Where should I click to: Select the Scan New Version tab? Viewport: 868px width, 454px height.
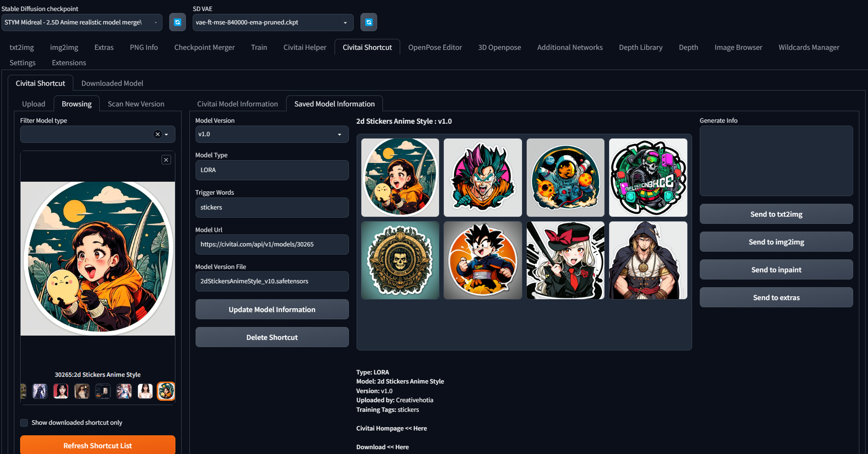coord(136,104)
